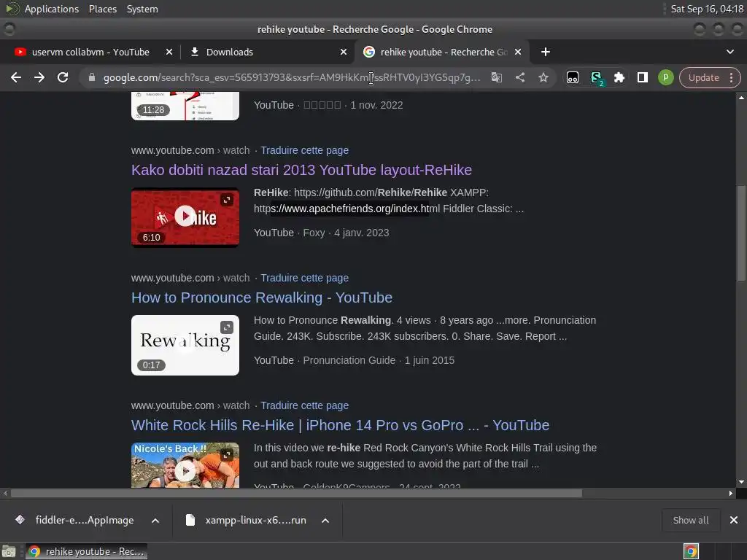Close the rehike youtube search tab

click(518, 52)
